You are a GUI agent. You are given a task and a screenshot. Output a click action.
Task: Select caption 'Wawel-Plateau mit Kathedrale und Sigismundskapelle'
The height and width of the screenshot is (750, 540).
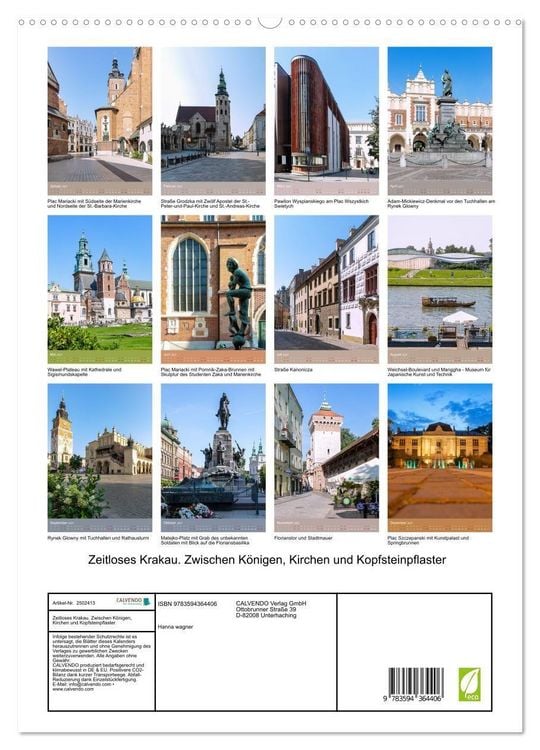[x=85, y=372]
